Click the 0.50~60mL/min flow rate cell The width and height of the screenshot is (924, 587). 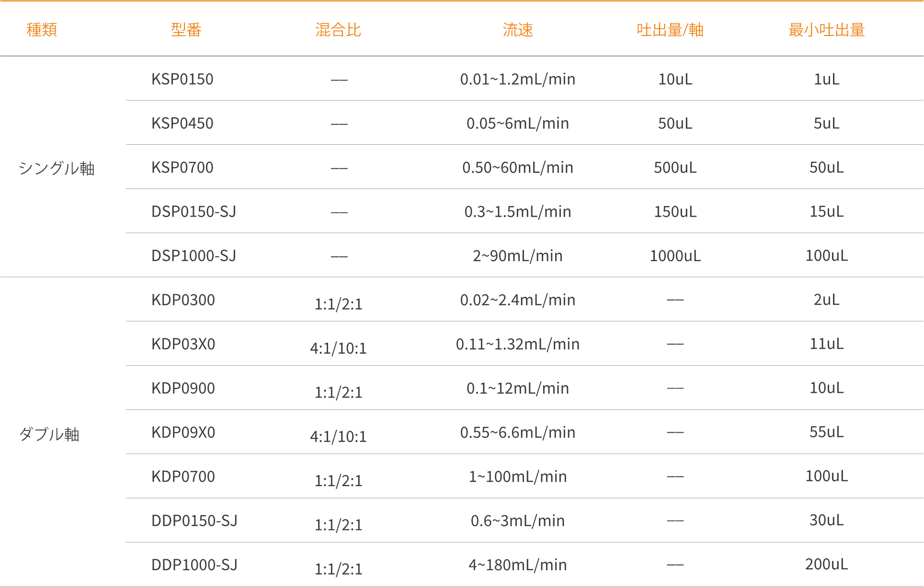pyautogui.click(x=517, y=167)
